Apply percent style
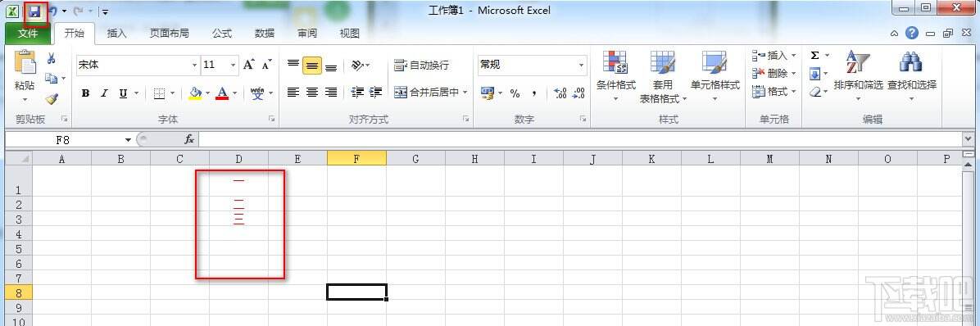The height and width of the screenshot is (326, 980). tap(515, 93)
